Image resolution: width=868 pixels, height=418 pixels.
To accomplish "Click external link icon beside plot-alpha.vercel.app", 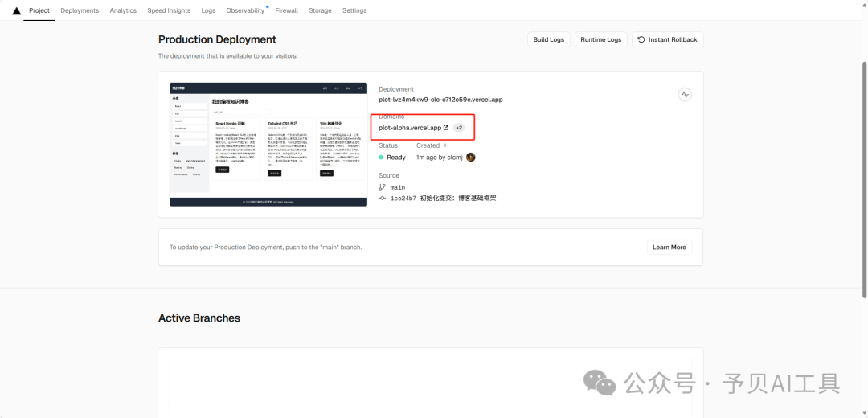I will point(446,128).
